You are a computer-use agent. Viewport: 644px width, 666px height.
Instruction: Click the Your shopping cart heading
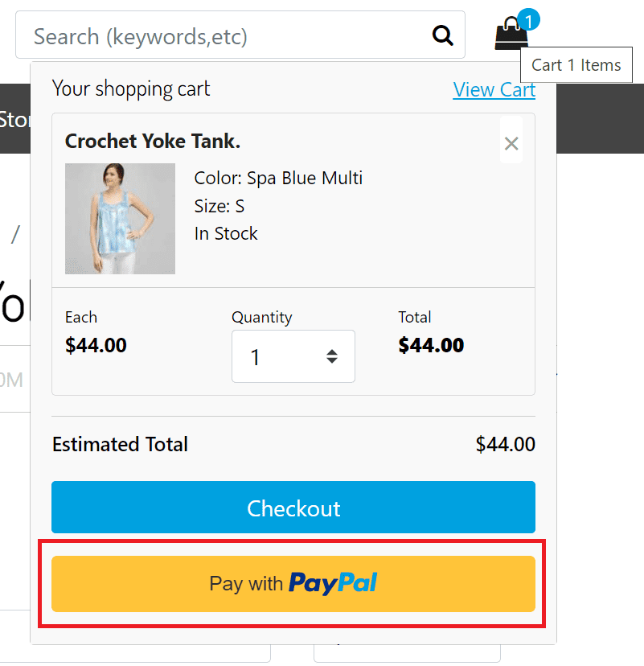tap(131, 88)
